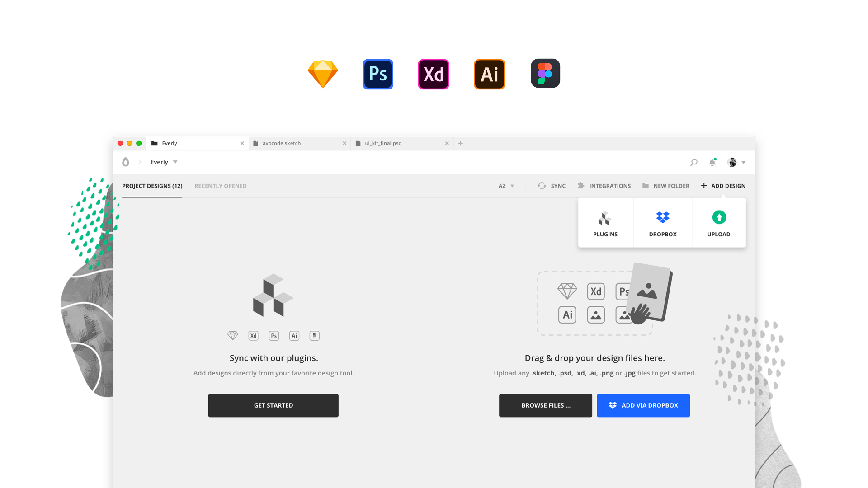Click the Adobe Xd logo at top
Viewport: 868px width, 488px height.
point(434,74)
